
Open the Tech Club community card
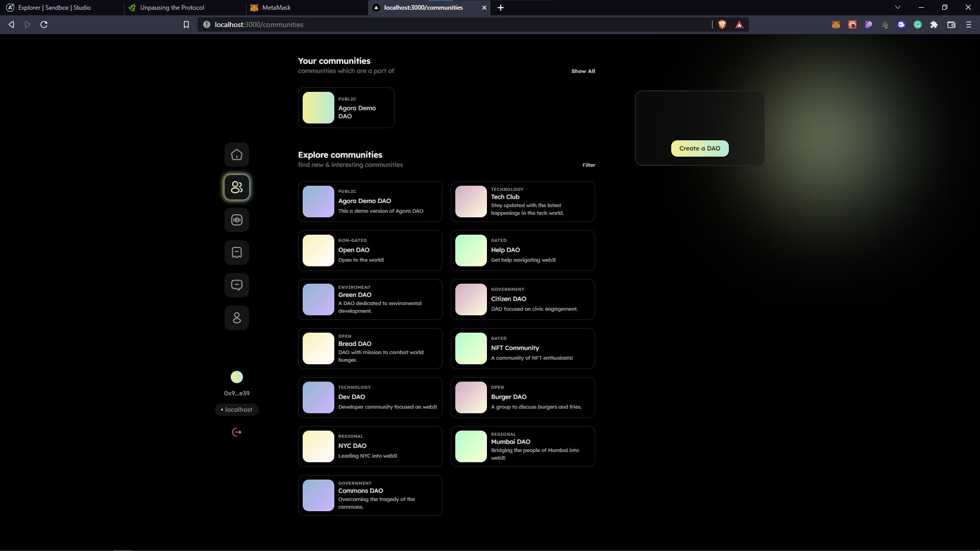(523, 202)
